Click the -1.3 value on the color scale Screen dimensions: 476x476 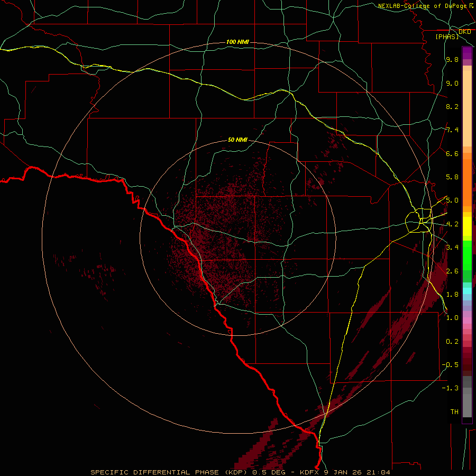tap(450, 388)
